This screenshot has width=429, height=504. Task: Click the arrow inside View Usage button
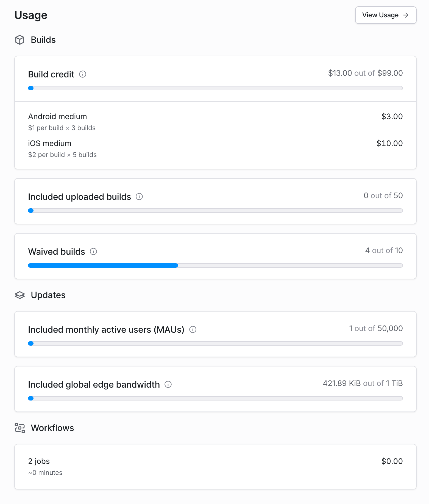click(405, 15)
